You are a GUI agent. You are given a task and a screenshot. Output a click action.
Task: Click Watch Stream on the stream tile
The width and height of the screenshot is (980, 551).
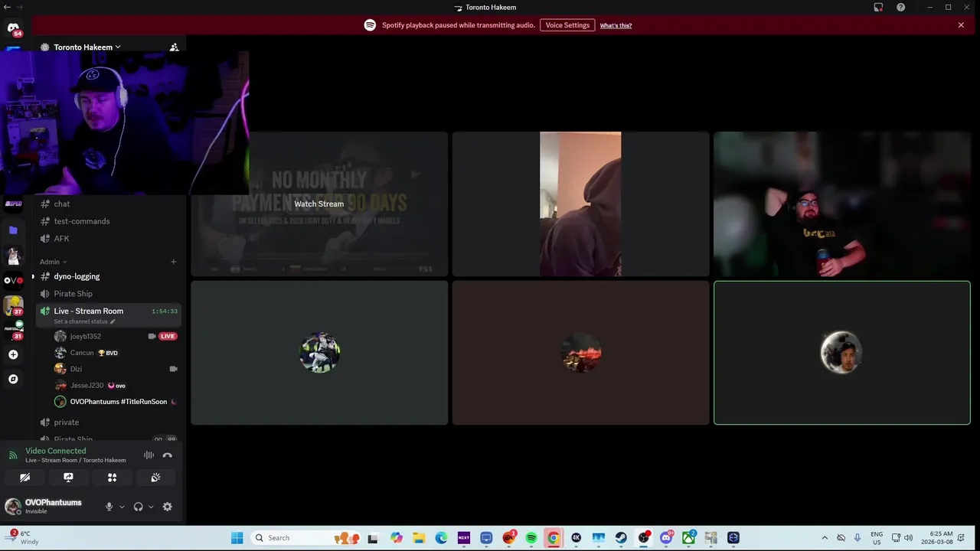pos(319,204)
